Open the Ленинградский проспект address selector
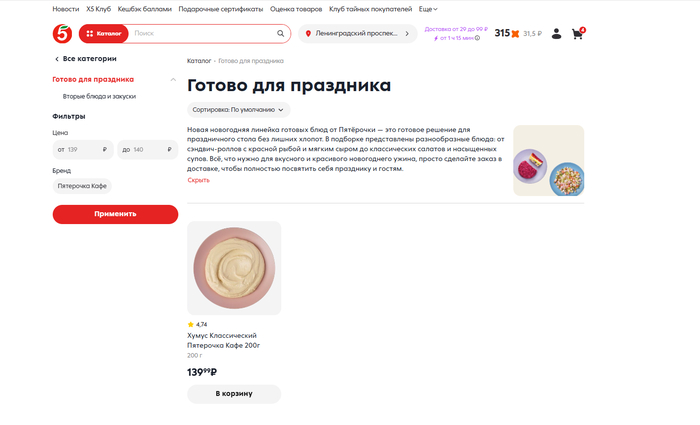The height and width of the screenshot is (425, 700). coord(357,34)
